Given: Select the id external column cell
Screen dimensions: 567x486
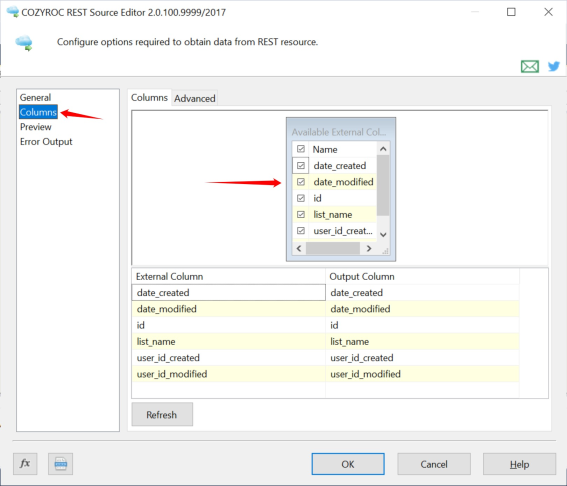Looking at the screenshot, I should [229, 325].
